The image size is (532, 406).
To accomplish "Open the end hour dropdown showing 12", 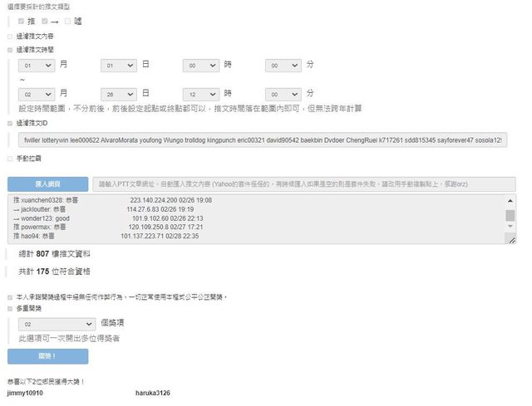I will (201, 93).
